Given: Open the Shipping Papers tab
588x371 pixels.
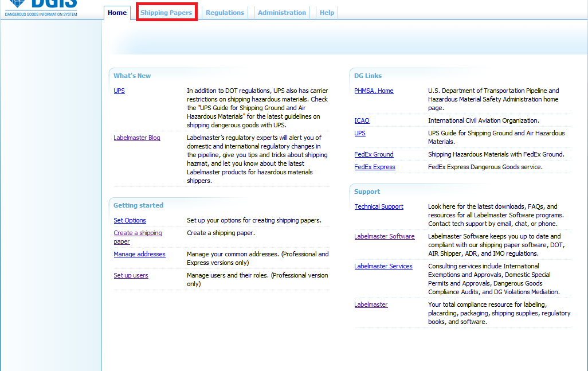Looking at the screenshot, I should click(166, 13).
